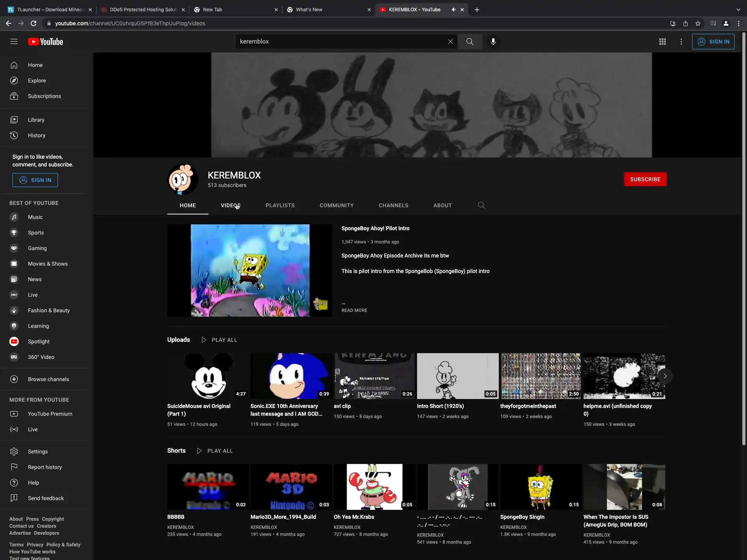This screenshot has width=747, height=560.
Task: Switch to the PLAYLISTS tab
Action: (x=280, y=205)
